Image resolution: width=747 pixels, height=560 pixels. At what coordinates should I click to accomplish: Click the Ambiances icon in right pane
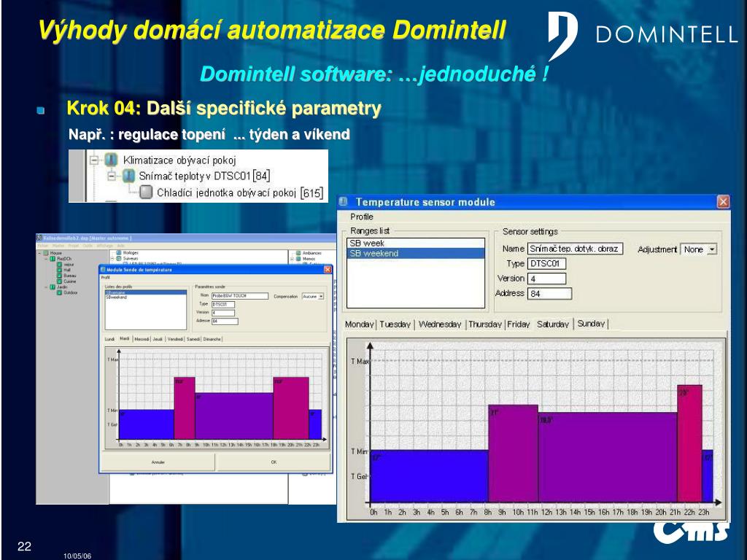[298, 253]
